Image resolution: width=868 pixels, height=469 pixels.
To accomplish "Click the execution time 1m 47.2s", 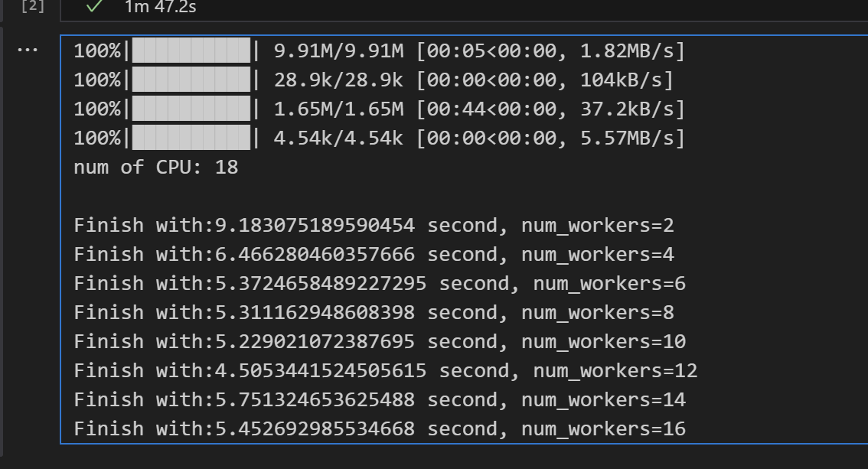I will click(x=161, y=7).
